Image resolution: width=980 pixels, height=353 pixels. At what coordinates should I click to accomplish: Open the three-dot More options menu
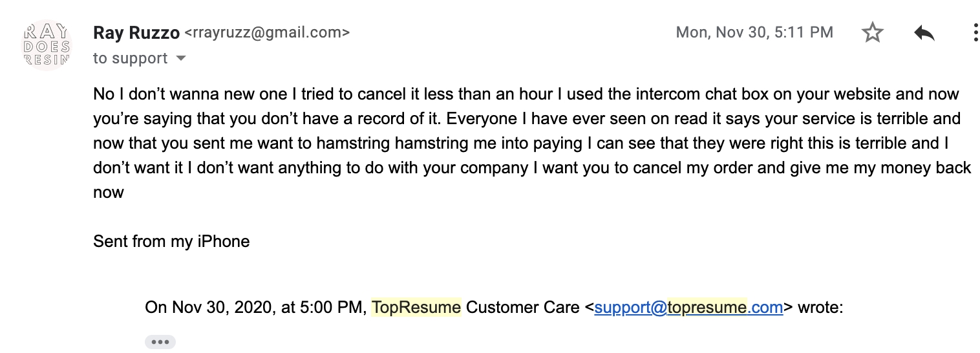[975, 32]
